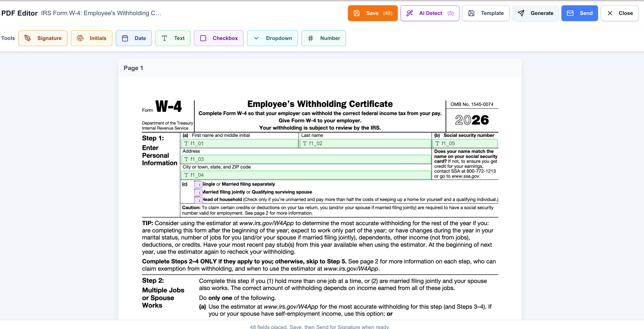Click the f1_03 address field
The height and width of the screenshot is (329, 644).
click(306, 159)
